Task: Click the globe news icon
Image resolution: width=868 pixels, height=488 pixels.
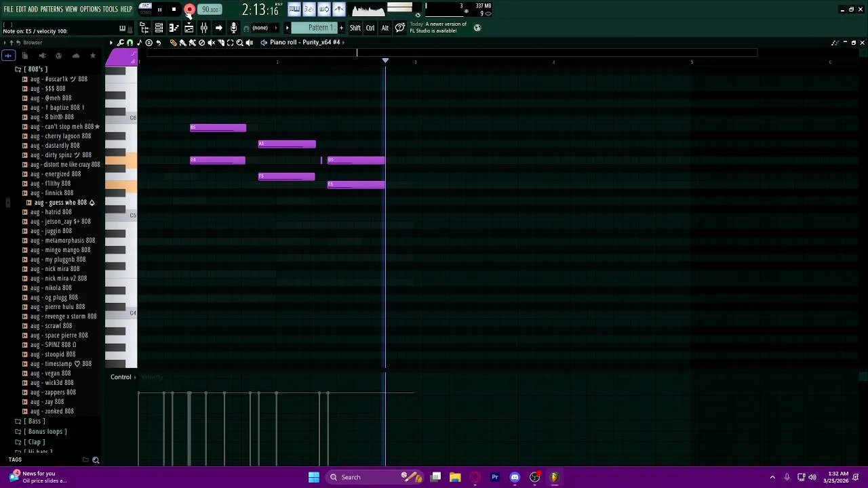Action: tap(477, 28)
